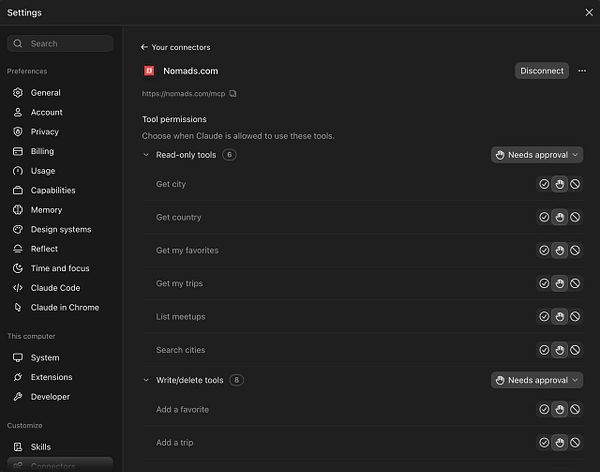This screenshot has height=472, width=600.
Task: Open Developer settings
Action: [60, 397]
